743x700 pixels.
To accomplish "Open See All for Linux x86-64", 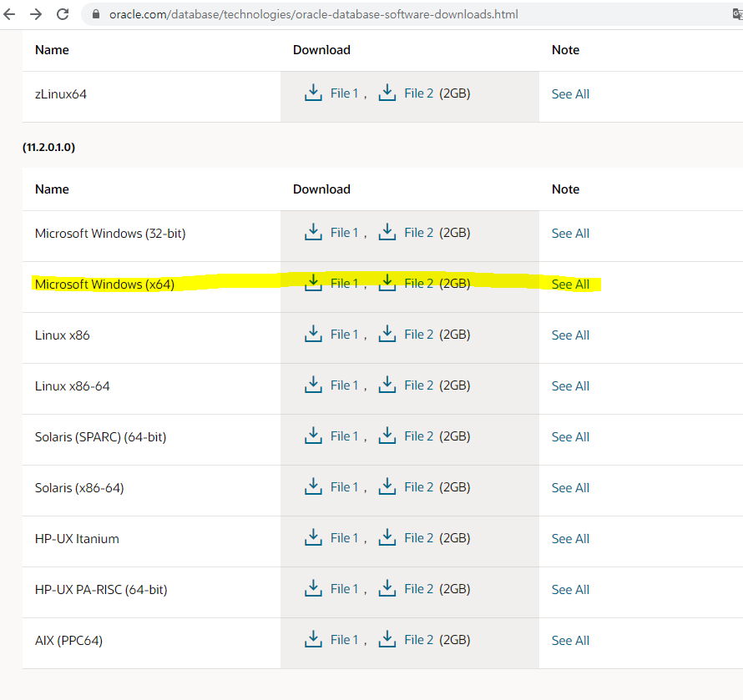I will pos(570,386).
